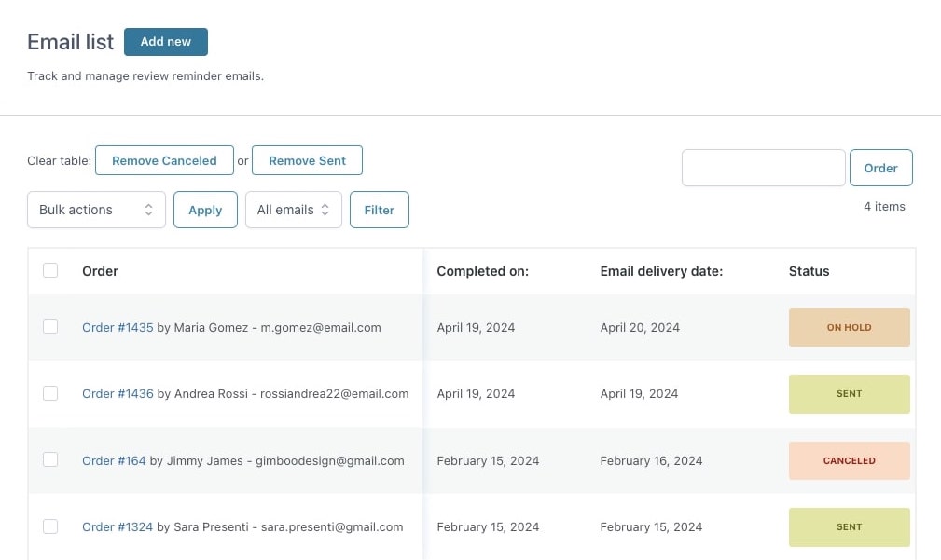Select the checkbox for Order #1436

[x=50, y=393]
